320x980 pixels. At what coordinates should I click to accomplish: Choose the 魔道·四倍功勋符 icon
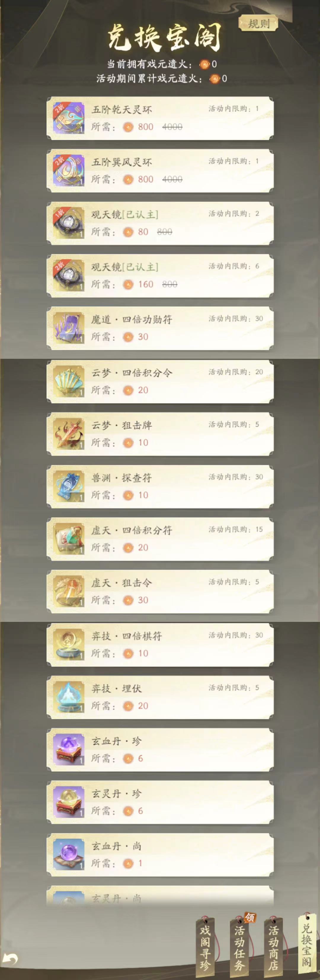tap(68, 328)
